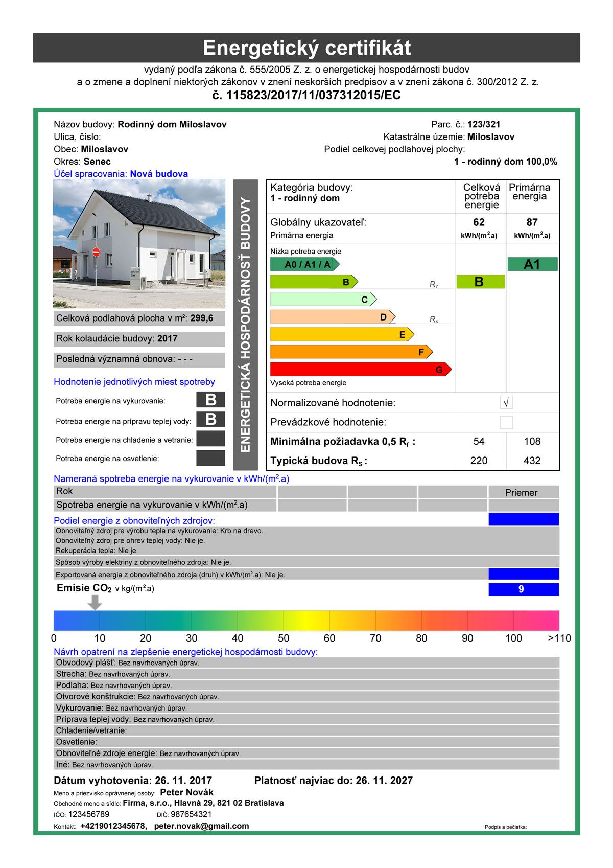Toggle the Normalizované hodnotenie checkbox

point(506,402)
